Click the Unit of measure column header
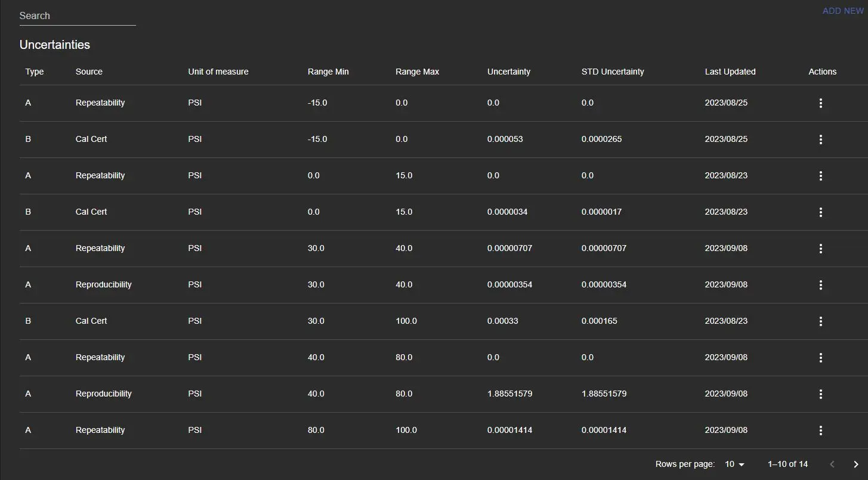Image resolution: width=868 pixels, height=480 pixels. click(218, 72)
